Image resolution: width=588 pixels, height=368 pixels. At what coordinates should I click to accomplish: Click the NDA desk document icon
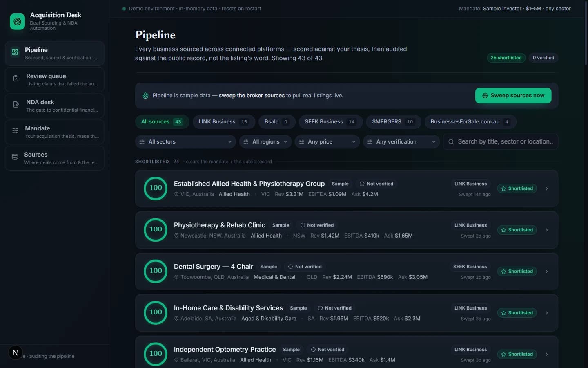click(16, 105)
